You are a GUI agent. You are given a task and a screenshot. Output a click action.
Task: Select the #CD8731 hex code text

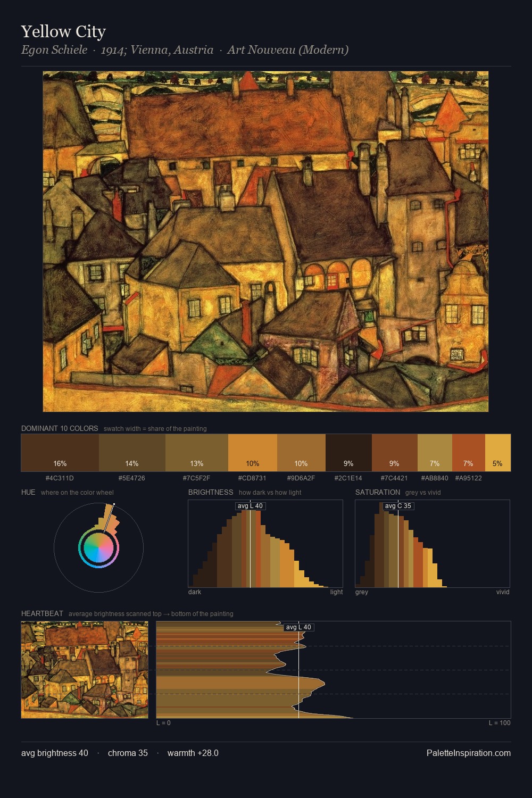click(x=252, y=478)
